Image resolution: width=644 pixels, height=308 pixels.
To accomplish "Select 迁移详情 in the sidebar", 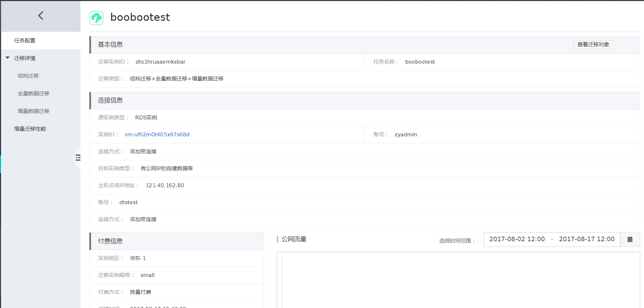I will tap(25, 58).
